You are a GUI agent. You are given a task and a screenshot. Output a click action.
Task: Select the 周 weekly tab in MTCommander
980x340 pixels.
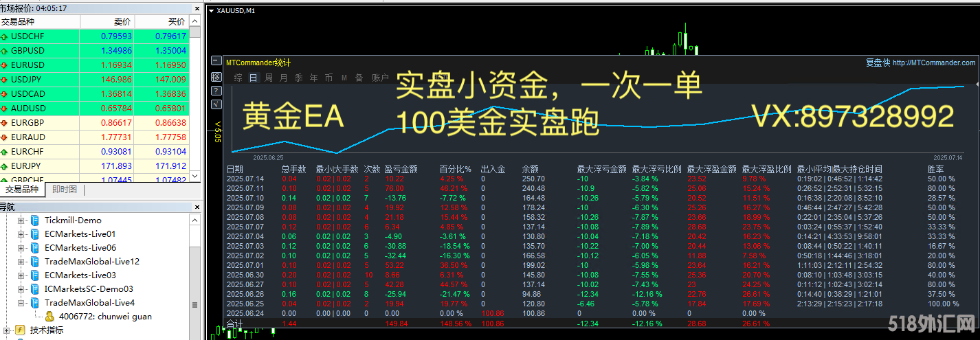click(x=269, y=78)
